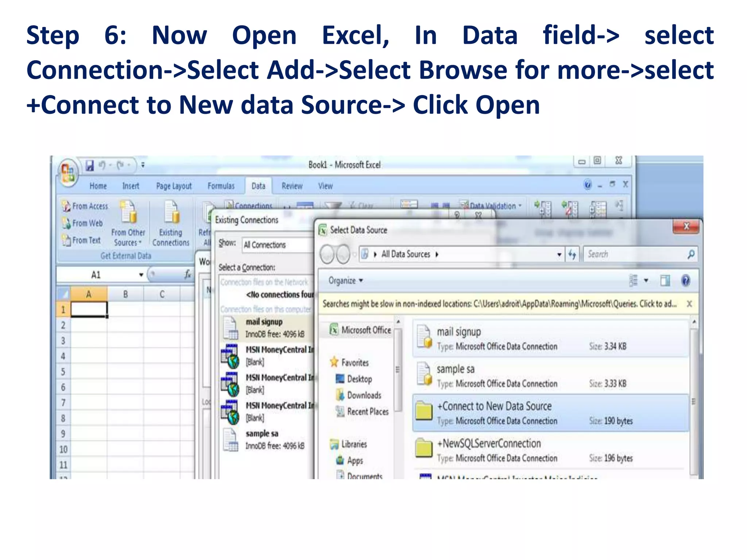The width and height of the screenshot is (747, 560).
Task: Click the Back navigation button in dialog
Action: (x=327, y=254)
